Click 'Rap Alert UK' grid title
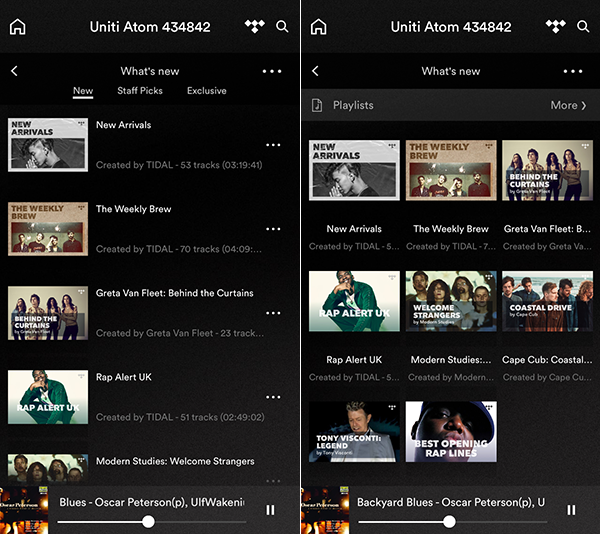 (x=354, y=360)
